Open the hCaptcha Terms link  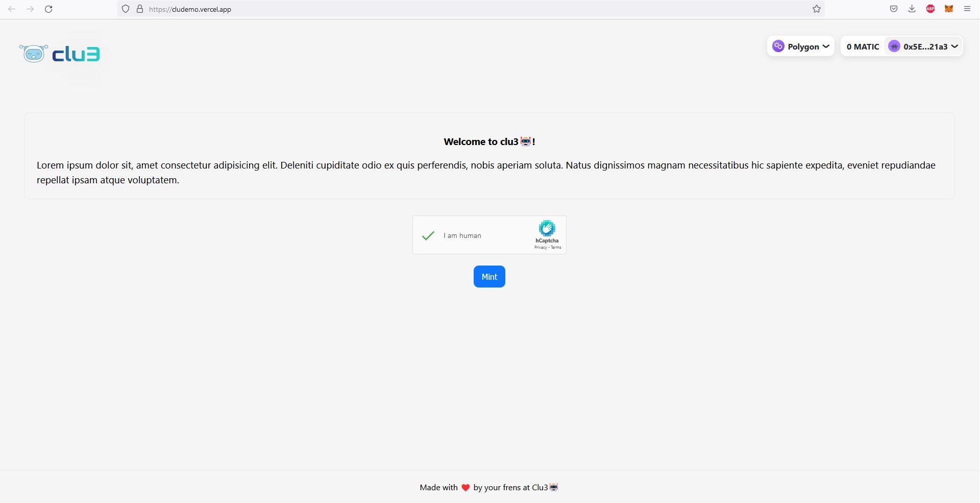pos(556,247)
